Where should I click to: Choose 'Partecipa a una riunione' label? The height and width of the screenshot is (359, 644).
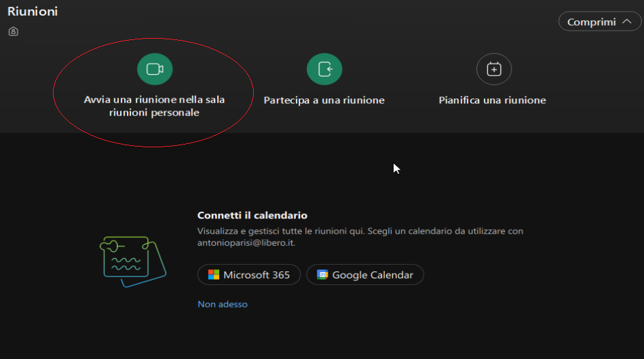(324, 100)
